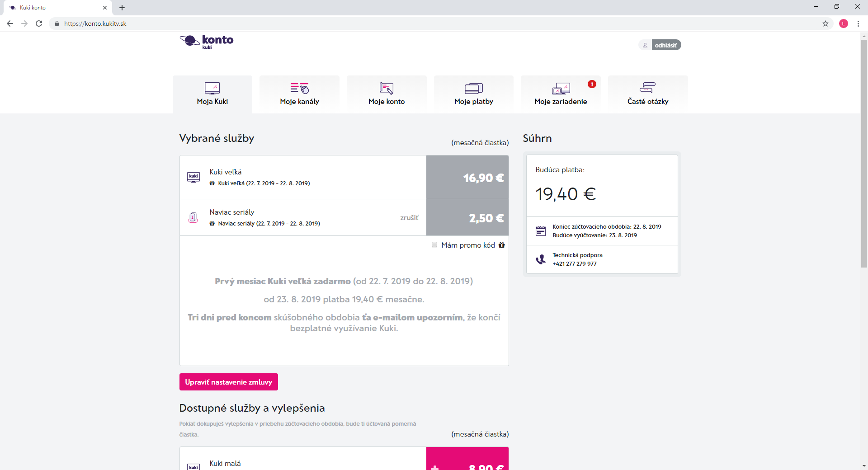
Task: Click the gift icon next to promo kód
Action: click(x=502, y=245)
